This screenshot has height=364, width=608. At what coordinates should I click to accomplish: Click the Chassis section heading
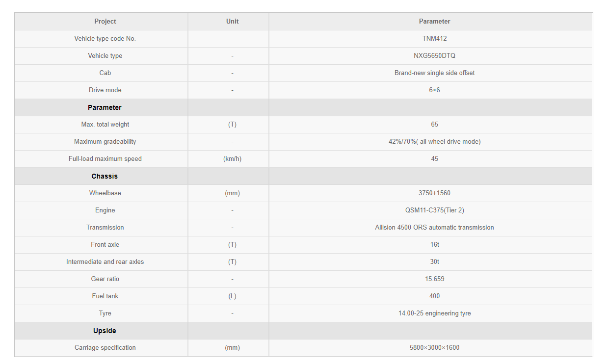105,176
